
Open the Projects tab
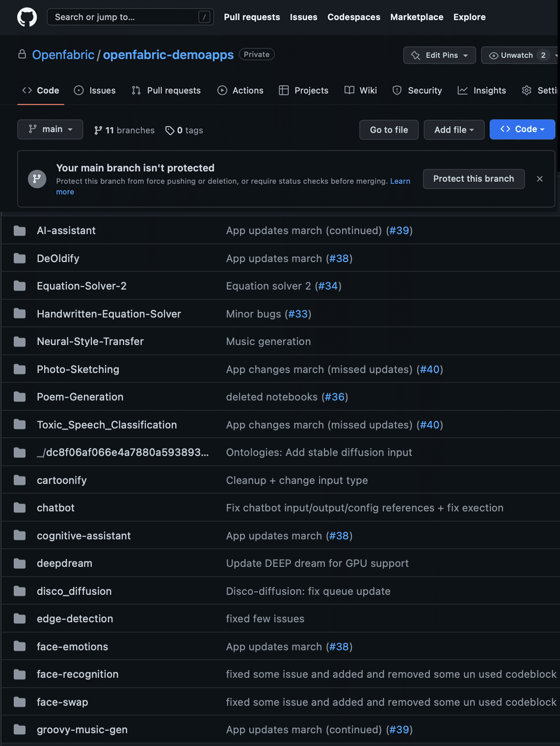click(x=304, y=91)
